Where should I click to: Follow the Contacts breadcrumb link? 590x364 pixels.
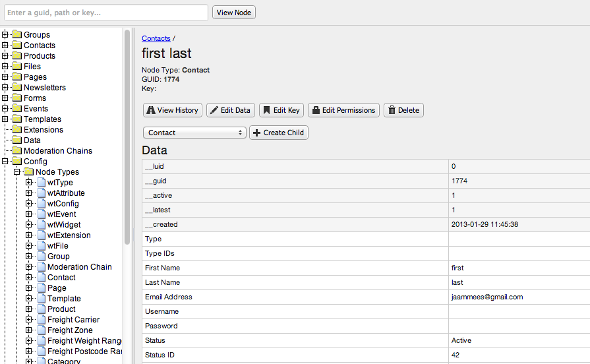pos(156,39)
